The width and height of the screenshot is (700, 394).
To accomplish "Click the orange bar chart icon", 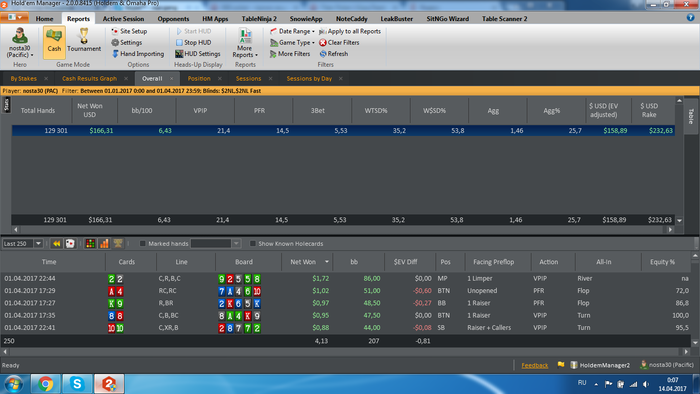I will coord(104,244).
